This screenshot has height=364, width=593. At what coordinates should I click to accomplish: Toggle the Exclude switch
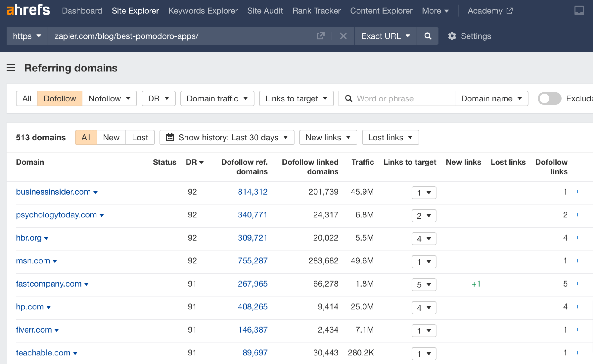(x=549, y=98)
